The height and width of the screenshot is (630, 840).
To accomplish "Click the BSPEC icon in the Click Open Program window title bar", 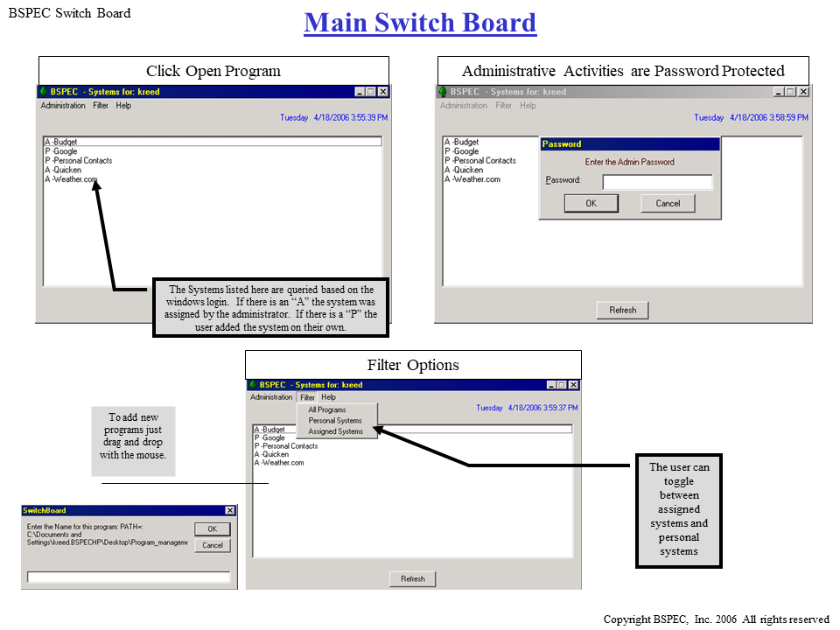I will pyautogui.click(x=43, y=91).
